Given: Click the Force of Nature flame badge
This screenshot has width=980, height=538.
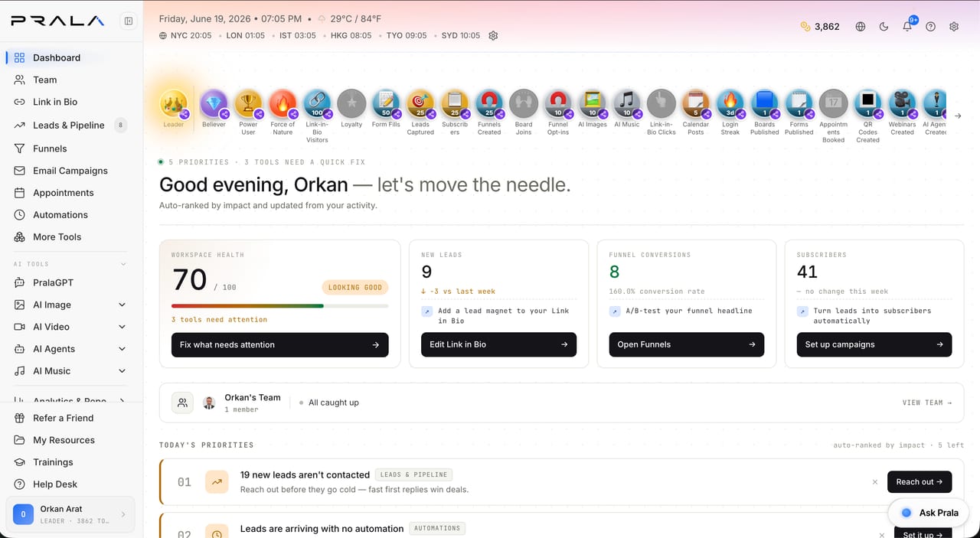Looking at the screenshot, I should point(283,103).
